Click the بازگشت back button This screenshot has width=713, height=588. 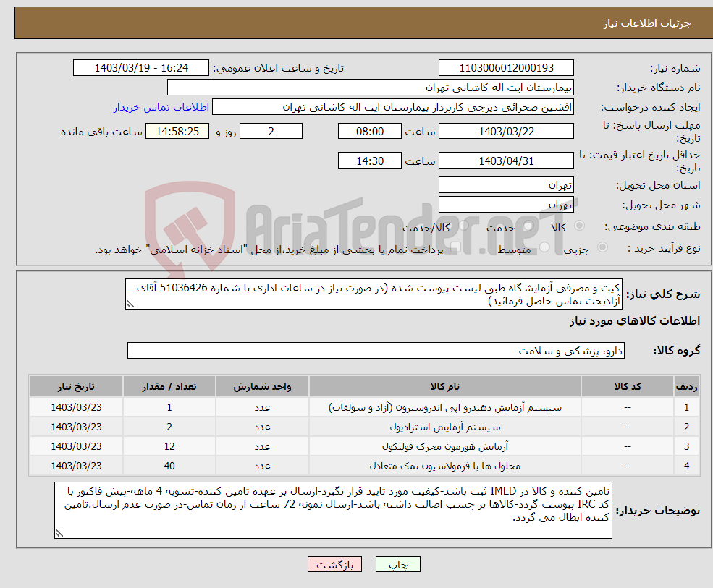[x=334, y=564]
